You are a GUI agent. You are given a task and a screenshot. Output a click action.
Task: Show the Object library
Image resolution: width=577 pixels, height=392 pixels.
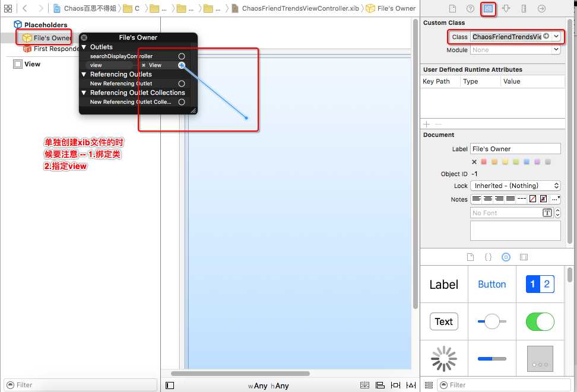point(506,257)
